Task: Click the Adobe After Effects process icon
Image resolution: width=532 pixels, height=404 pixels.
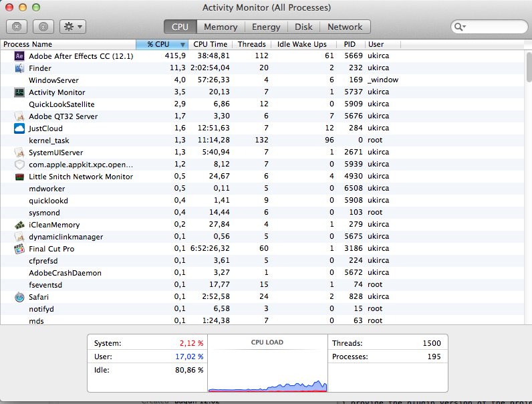Action: coord(19,56)
